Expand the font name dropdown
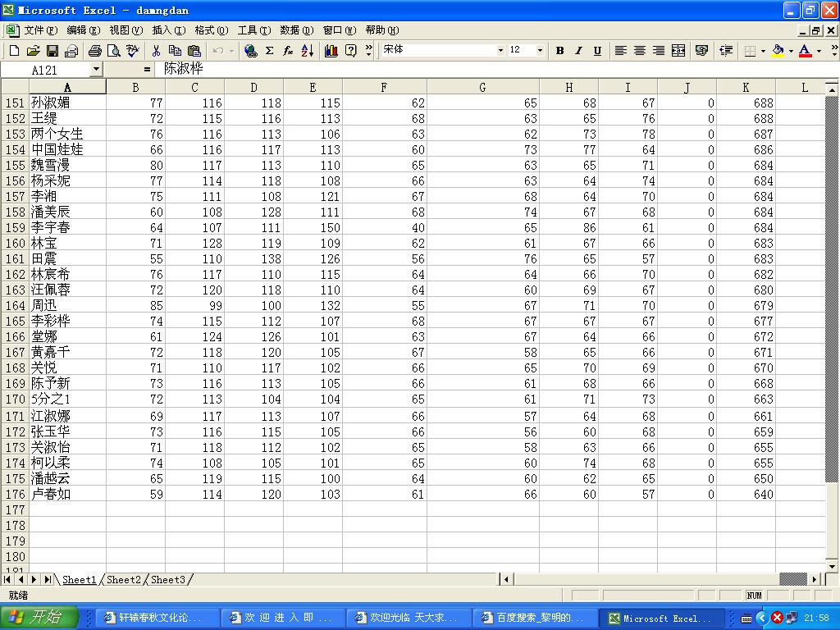The image size is (840, 630). point(500,51)
